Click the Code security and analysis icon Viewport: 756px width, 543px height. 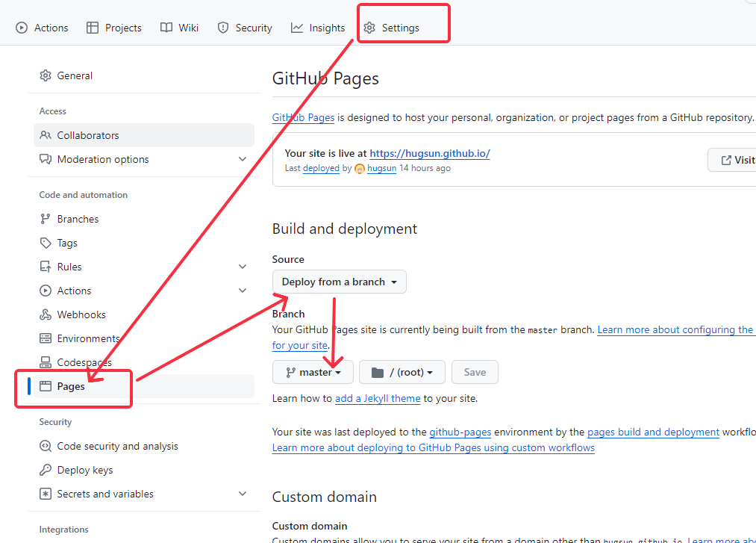pos(46,446)
